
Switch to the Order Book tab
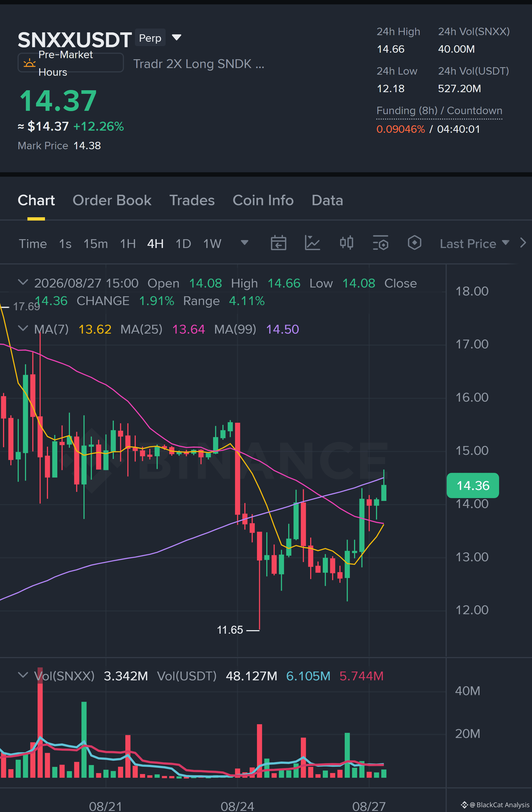[112, 200]
